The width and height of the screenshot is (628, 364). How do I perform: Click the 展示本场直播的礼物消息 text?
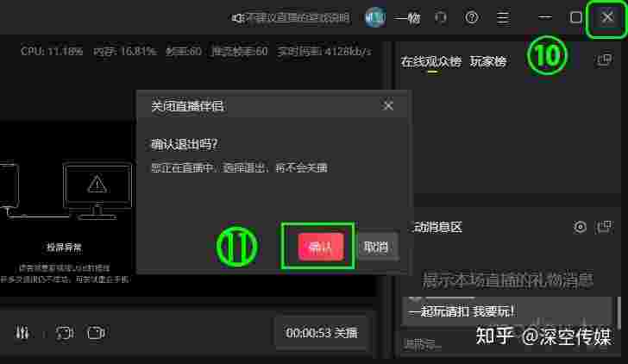[507, 280]
